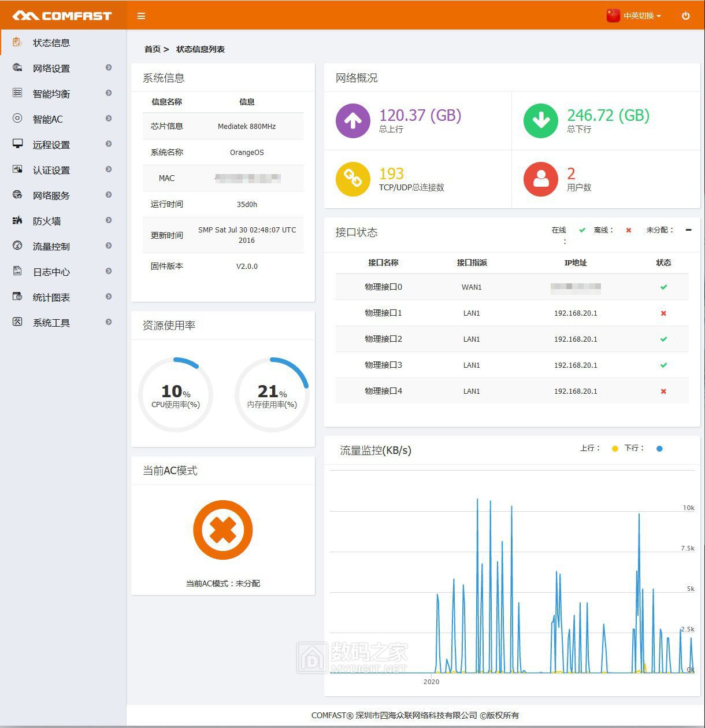Image resolution: width=705 pixels, height=728 pixels.
Task: Click the 35d0h uptime value
Action: click(x=247, y=204)
